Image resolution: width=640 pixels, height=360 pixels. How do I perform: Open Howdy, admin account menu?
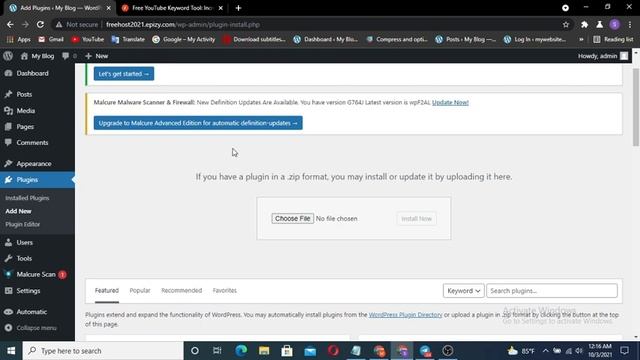pos(603,56)
